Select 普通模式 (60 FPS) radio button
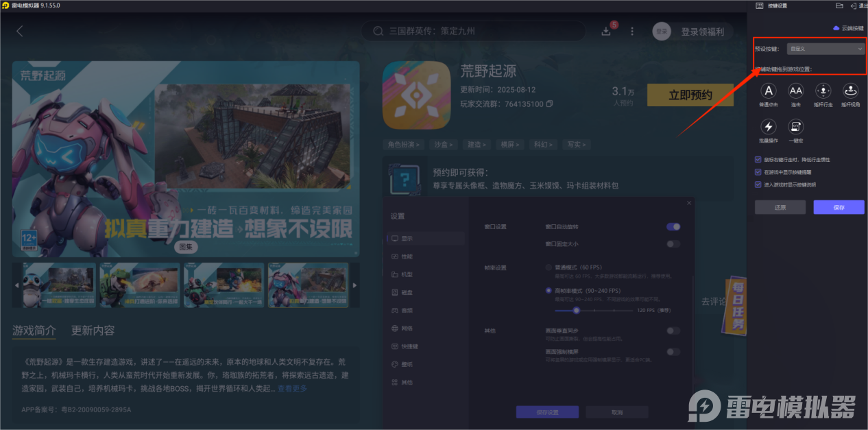The height and width of the screenshot is (430, 868). [548, 267]
